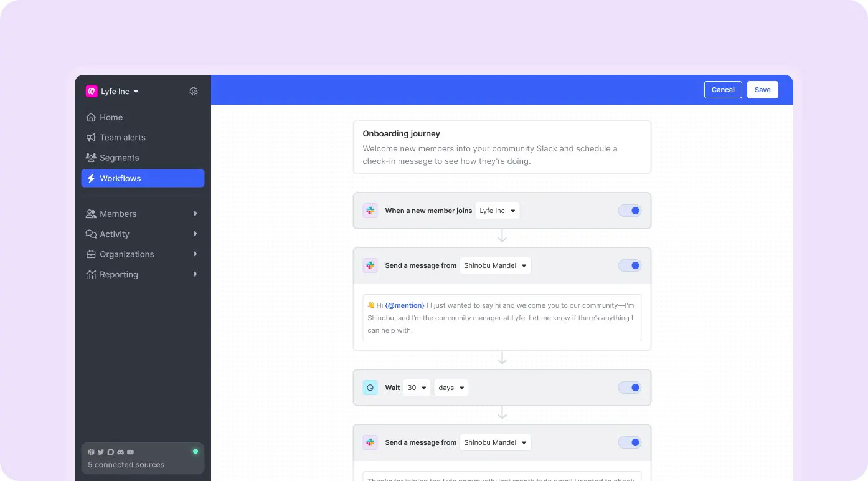Click into the welcome message text box

(502, 318)
